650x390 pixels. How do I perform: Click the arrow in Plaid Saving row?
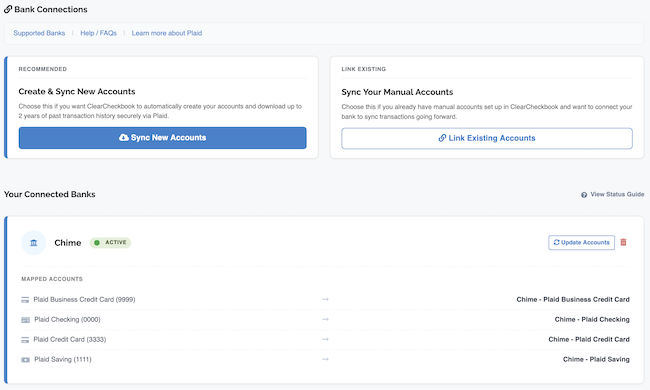(325, 359)
